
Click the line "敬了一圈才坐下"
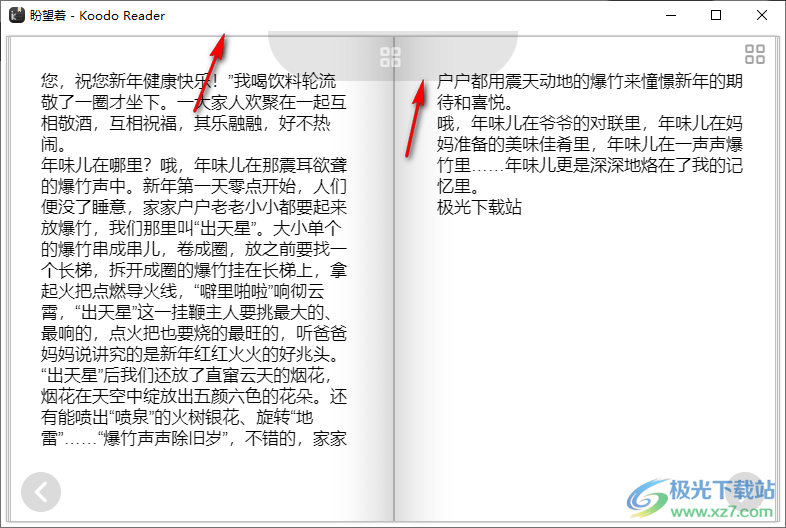point(193,102)
